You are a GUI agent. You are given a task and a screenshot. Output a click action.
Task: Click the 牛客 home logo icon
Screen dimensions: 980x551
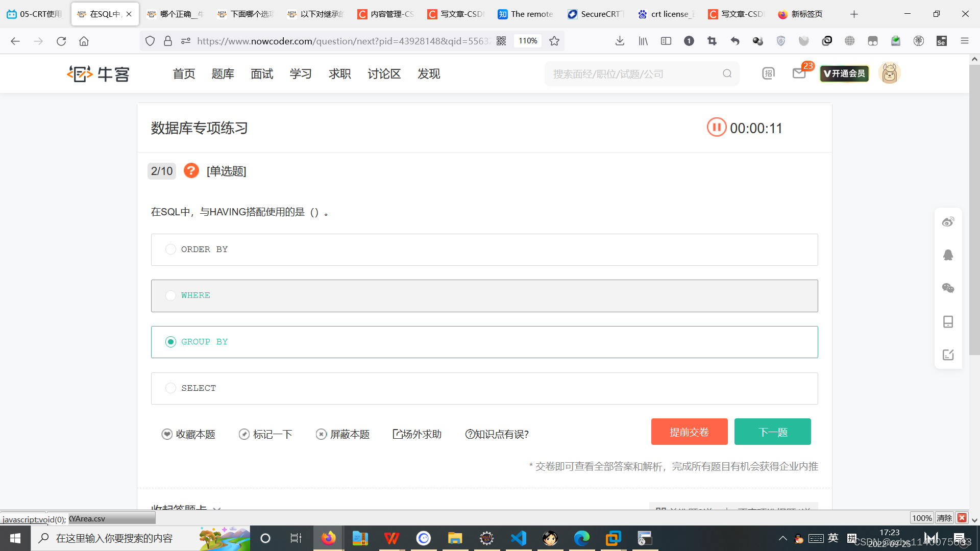tap(99, 74)
